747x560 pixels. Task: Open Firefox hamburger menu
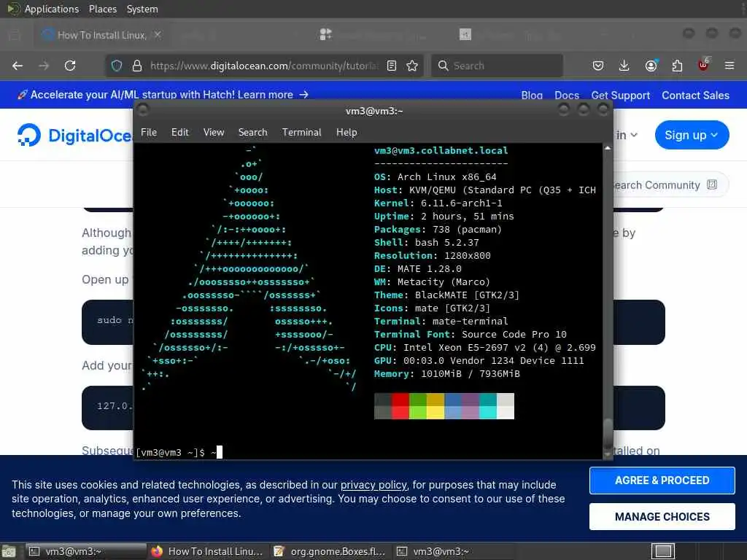729,66
